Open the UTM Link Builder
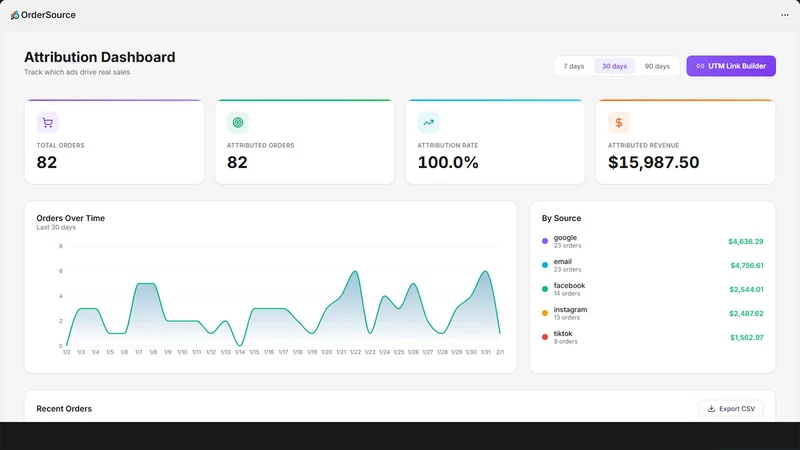Screen dimensions: 800x450 pyautogui.click(x=731, y=66)
